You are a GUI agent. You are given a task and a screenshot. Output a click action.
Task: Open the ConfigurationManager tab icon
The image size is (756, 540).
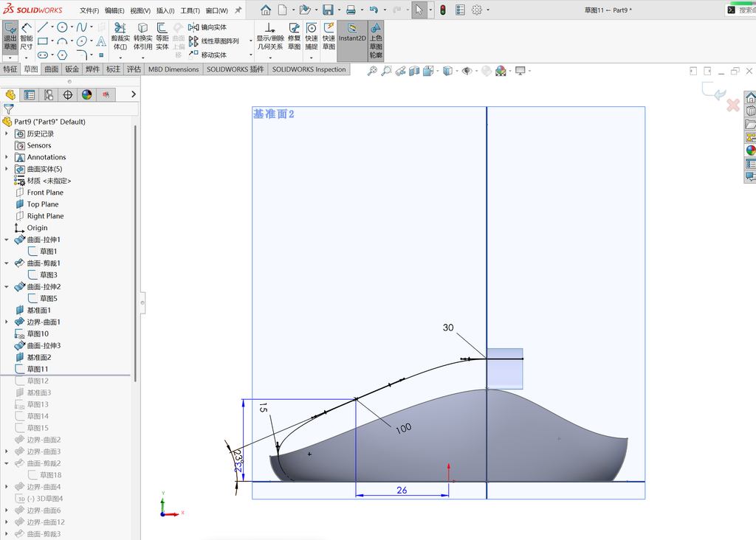pyautogui.click(x=49, y=95)
